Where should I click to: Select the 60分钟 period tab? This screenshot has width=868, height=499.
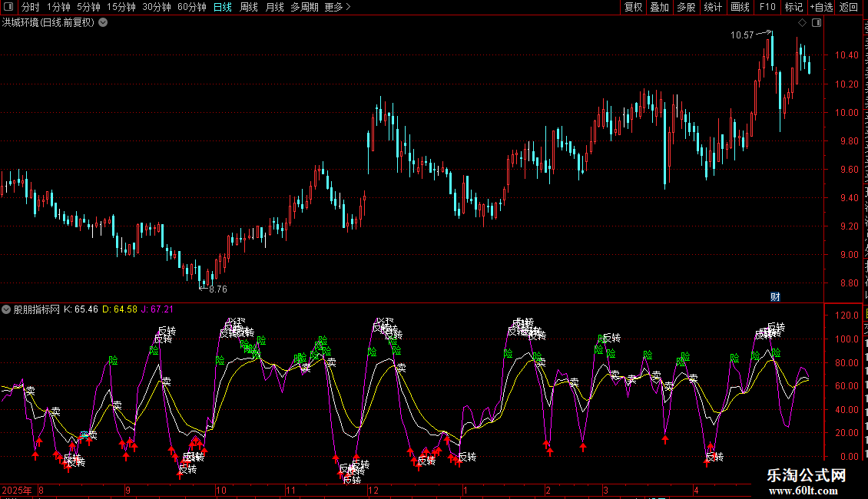click(x=192, y=7)
